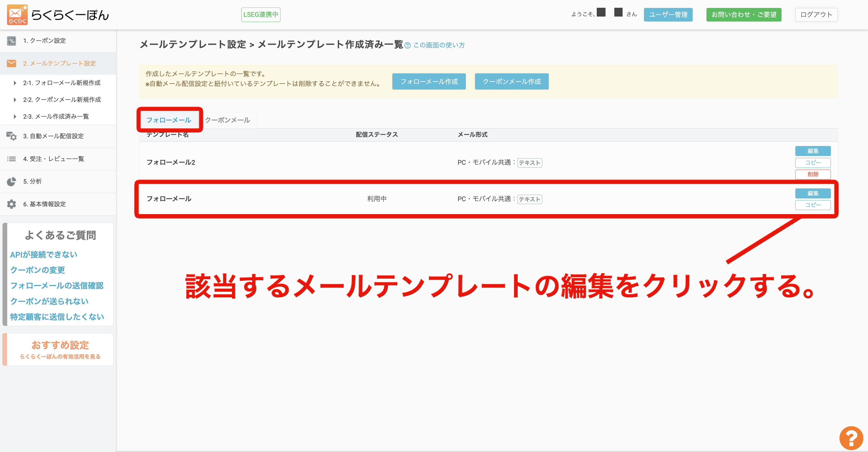Image resolution: width=868 pixels, height=452 pixels.
Task: Switch to the クーポンメール tab
Action: click(227, 120)
